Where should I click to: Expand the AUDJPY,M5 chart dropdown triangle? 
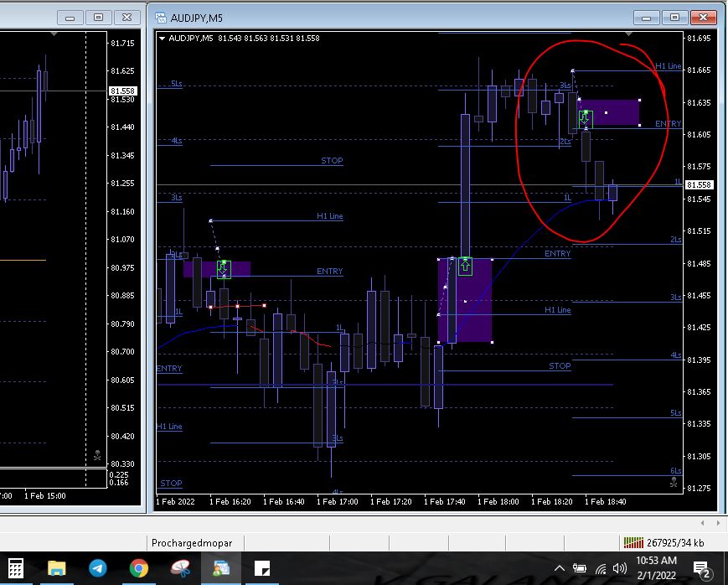coord(162,39)
